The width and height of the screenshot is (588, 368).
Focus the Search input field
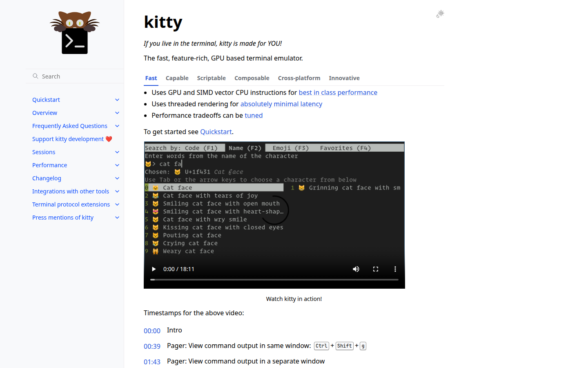pos(75,76)
